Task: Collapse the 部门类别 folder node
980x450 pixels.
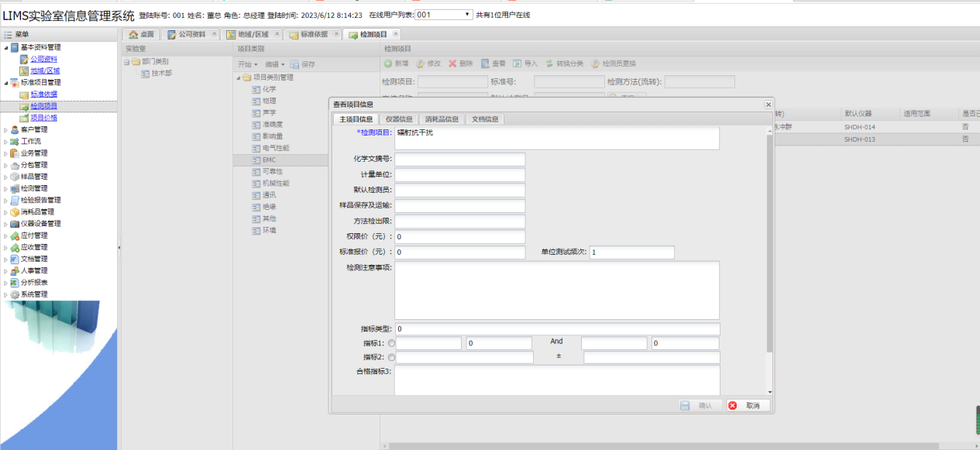Action: tap(126, 61)
